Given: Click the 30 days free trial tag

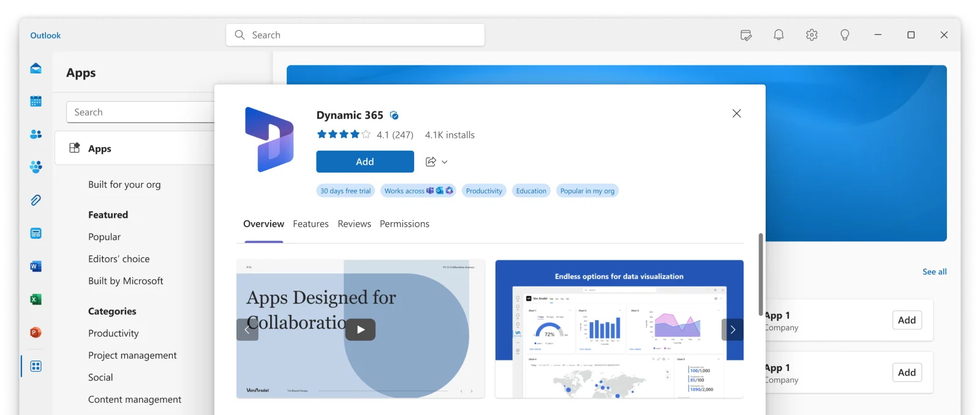Looking at the screenshot, I should (x=345, y=191).
